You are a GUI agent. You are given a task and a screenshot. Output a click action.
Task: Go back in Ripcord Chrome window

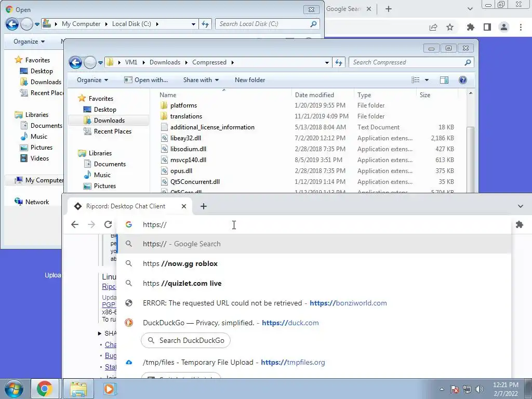[75, 224]
